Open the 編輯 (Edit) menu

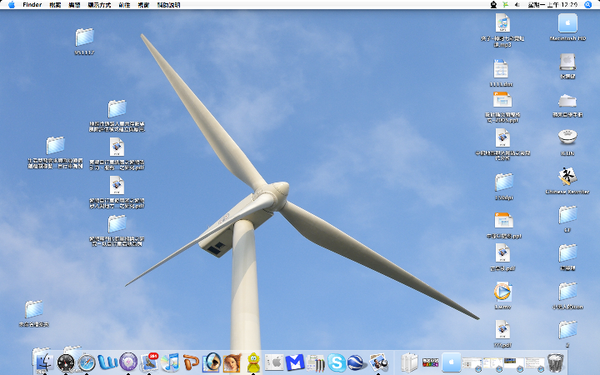75,5
